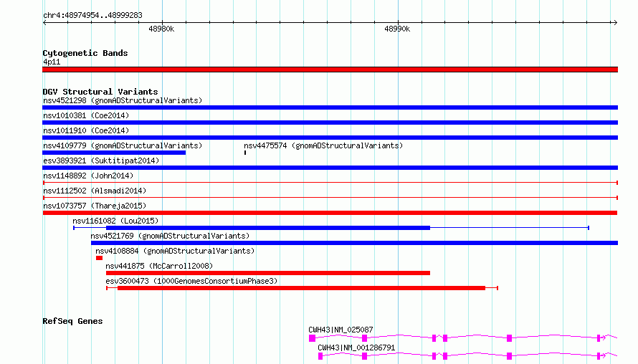Click the 48990k ruler position label
Viewport: 638px width, 364px height.
coord(397,29)
